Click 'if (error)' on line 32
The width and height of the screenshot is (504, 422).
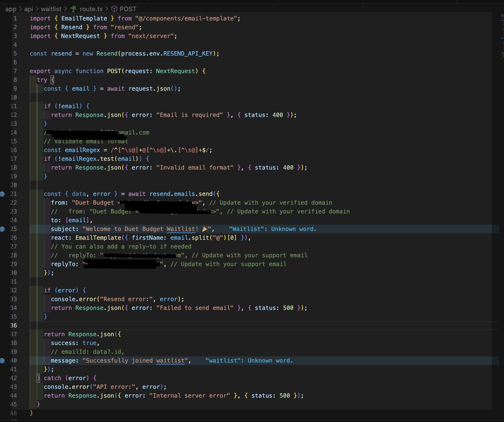pyautogui.click(x=61, y=290)
